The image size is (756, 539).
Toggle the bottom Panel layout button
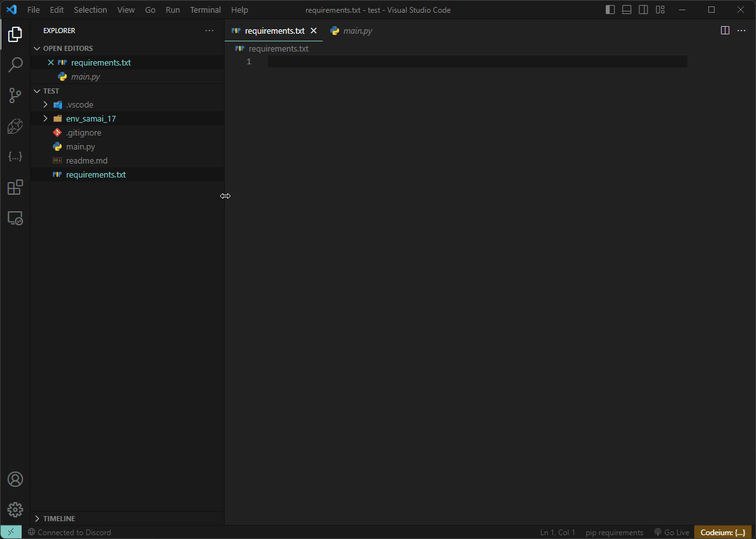point(627,10)
